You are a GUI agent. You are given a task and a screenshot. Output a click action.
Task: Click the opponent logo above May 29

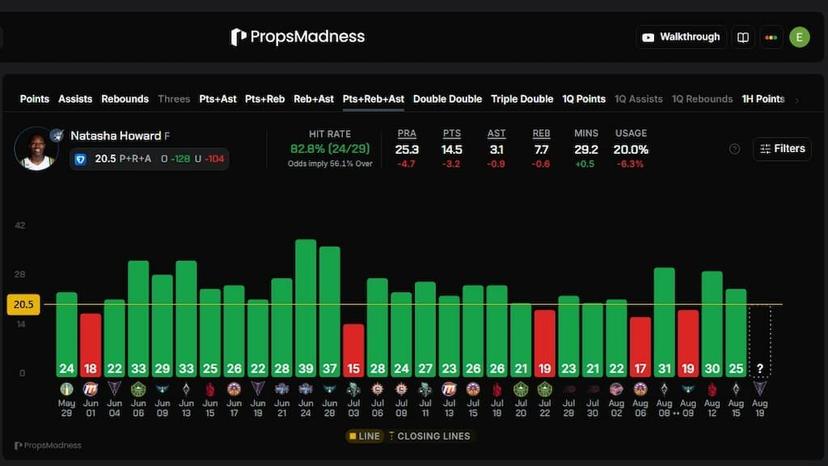[67, 389]
